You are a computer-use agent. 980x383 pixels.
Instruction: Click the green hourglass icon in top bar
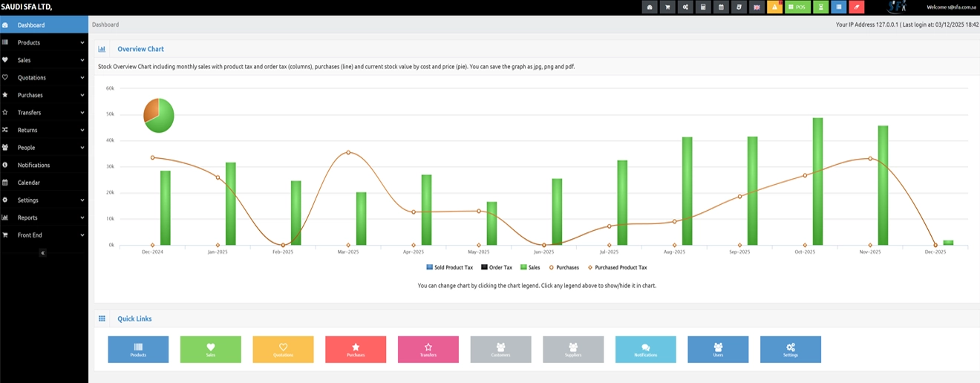(x=820, y=7)
